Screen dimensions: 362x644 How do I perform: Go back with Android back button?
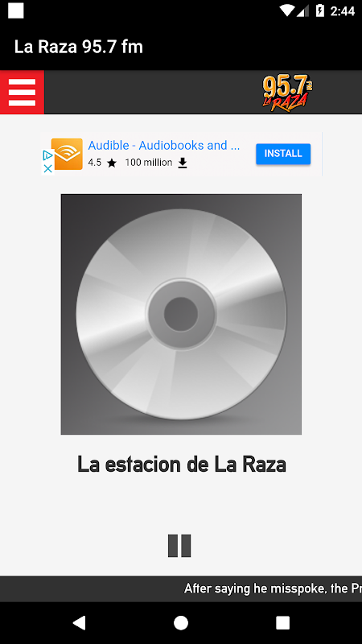pyautogui.click(x=79, y=623)
